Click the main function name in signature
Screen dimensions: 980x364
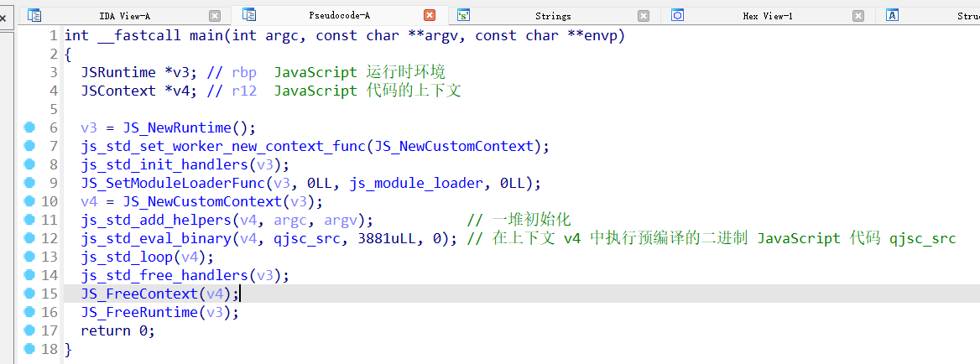click(206, 35)
